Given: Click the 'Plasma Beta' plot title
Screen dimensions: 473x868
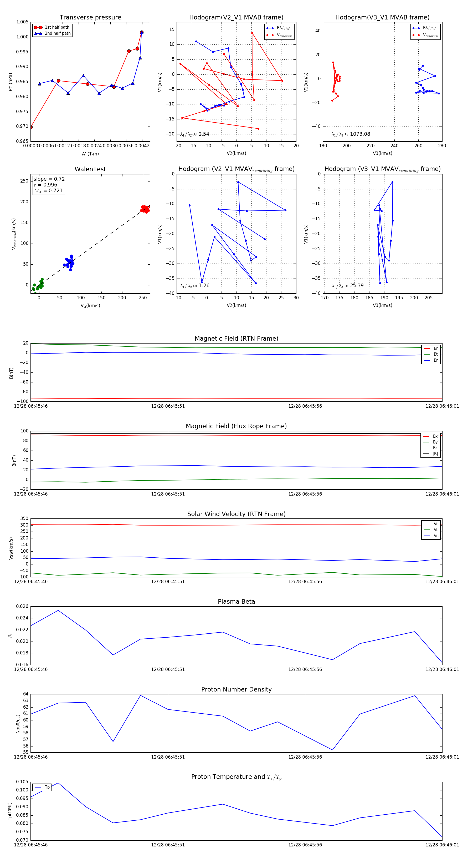Looking at the screenshot, I should (x=236, y=602).
